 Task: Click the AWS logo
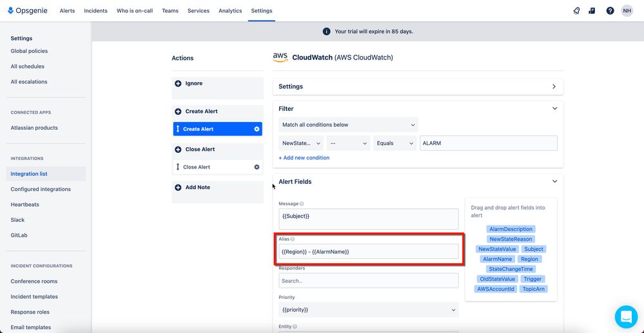280,57
